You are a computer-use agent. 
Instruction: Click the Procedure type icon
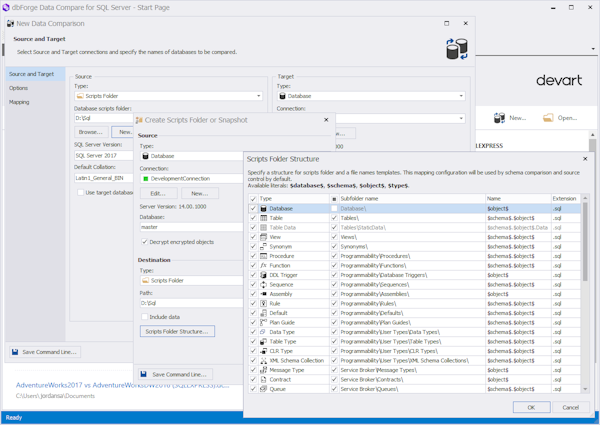click(263, 256)
